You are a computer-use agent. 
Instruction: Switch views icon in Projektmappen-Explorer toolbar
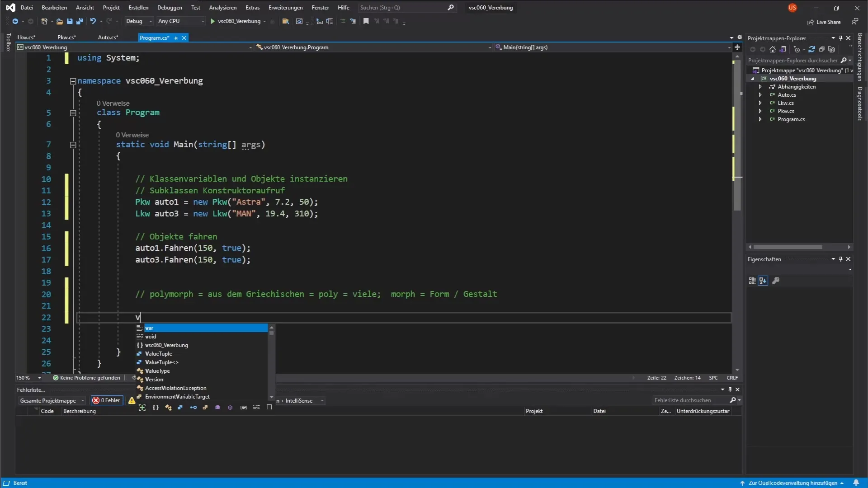click(x=783, y=49)
